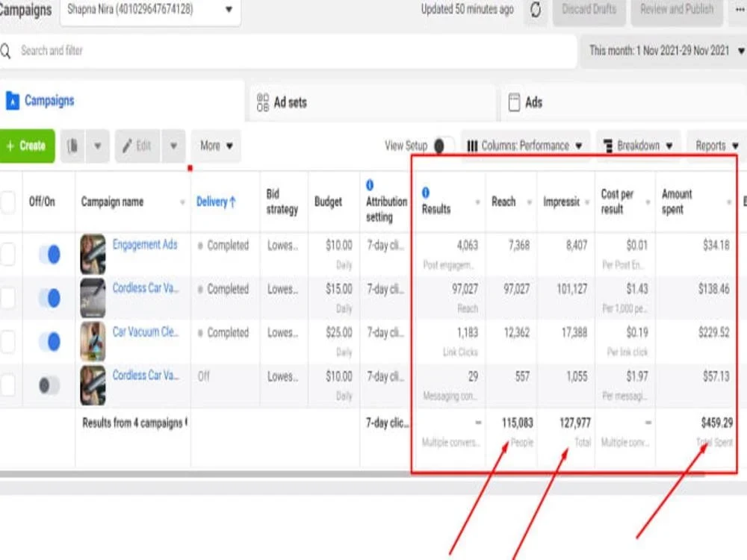This screenshot has height=560, width=747.
Task: Toggle the Car Vacuum Cle campaign switch
Action: coord(49,341)
